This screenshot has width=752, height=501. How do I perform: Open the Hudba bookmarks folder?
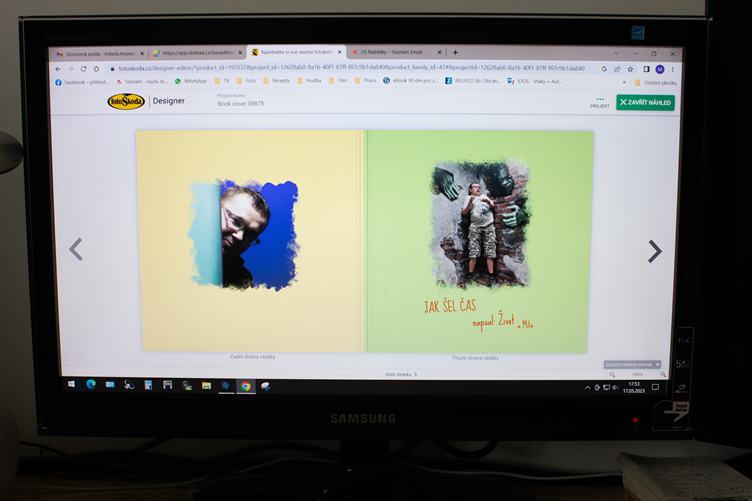[309, 81]
